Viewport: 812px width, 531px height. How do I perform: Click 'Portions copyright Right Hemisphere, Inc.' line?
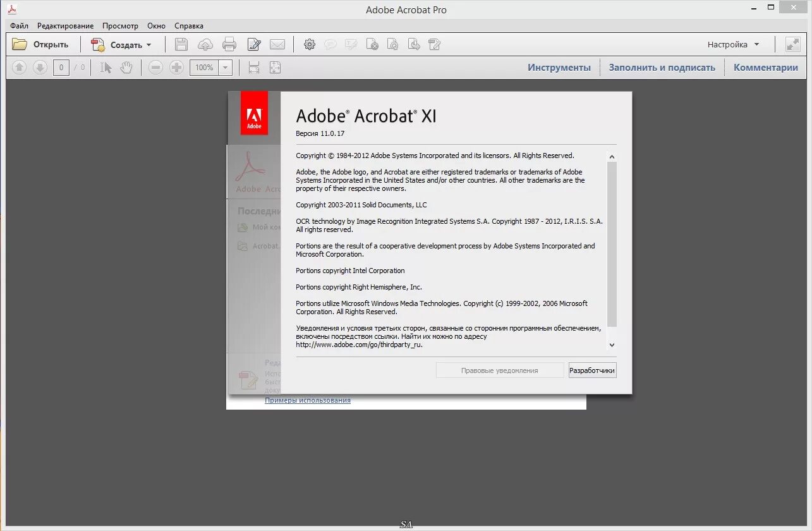click(x=359, y=287)
